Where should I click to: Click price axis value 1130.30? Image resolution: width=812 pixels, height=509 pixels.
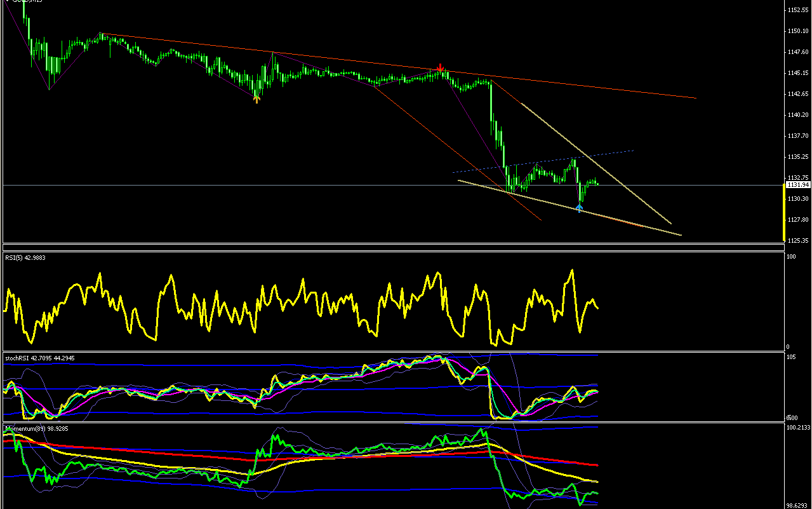coord(797,199)
